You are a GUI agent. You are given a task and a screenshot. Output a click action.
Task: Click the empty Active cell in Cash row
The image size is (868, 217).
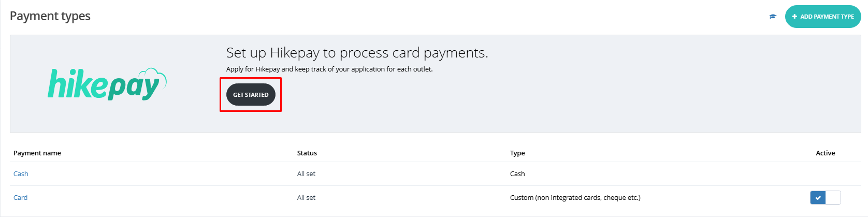[825, 174]
